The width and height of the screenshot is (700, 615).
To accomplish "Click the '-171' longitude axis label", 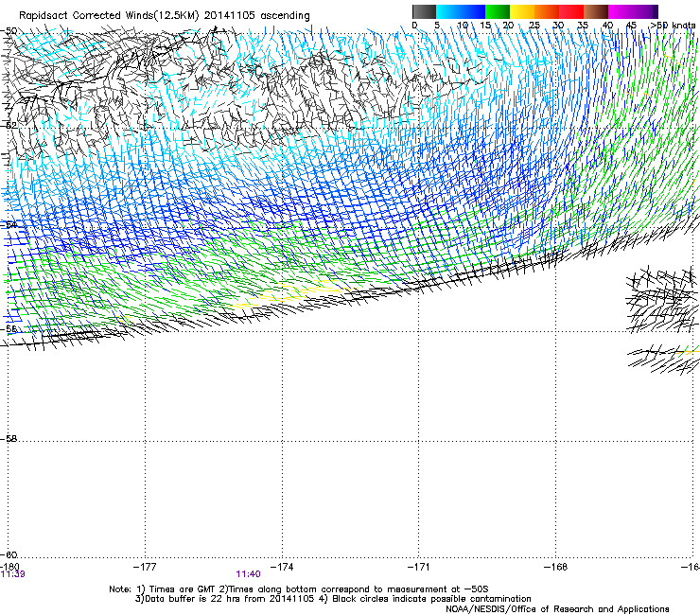I will [x=419, y=567].
